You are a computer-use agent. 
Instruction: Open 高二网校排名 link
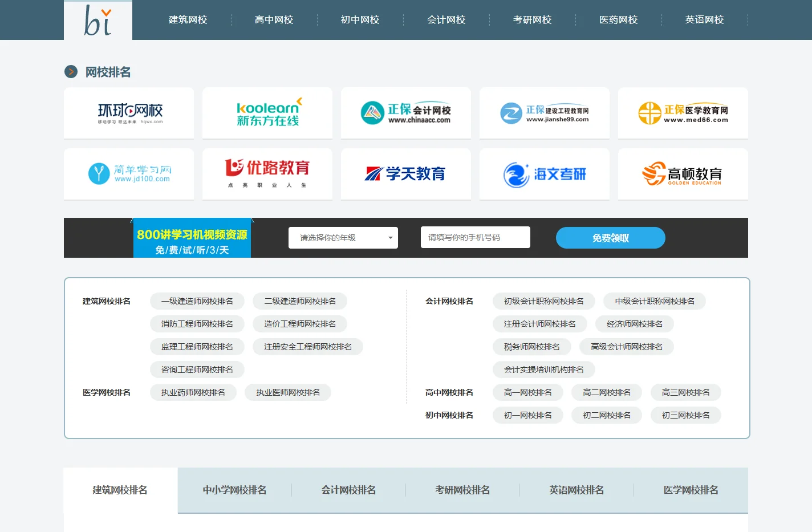click(607, 392)
